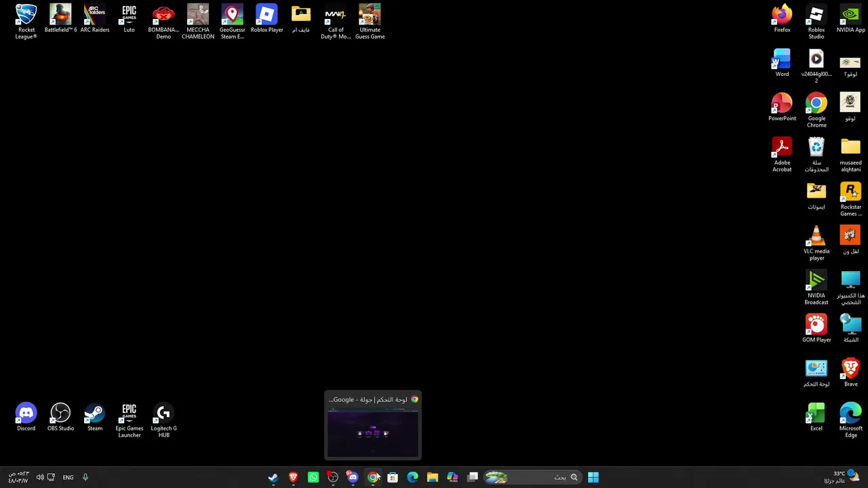The width and height of the screenshot is (868, 488).
Task: Select the Ultimate Guess Game icon
Action: pos(370,22)
